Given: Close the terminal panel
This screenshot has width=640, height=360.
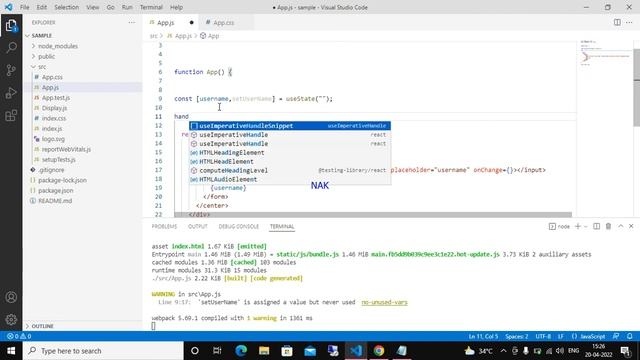Looking at the screenshot, I should [631, 226].
